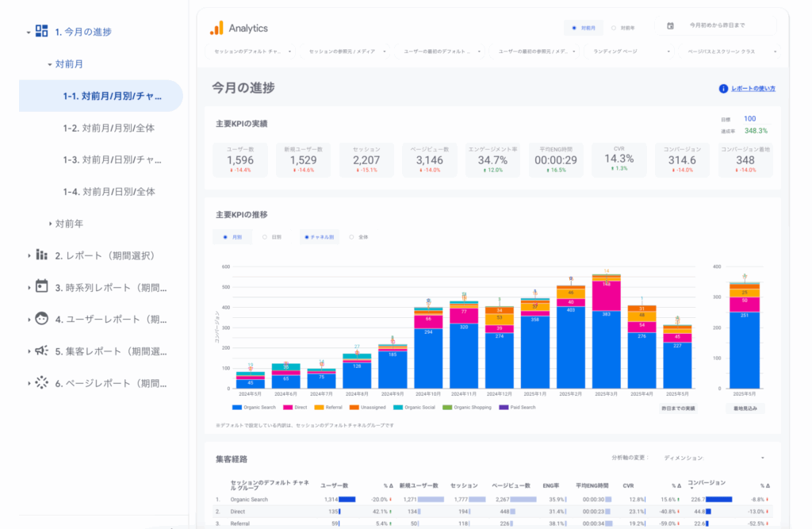Open page 1-2. 対前月/月別/全体
Image resolution: width=812 pixels, height=529 pixels.
(109, 128)
